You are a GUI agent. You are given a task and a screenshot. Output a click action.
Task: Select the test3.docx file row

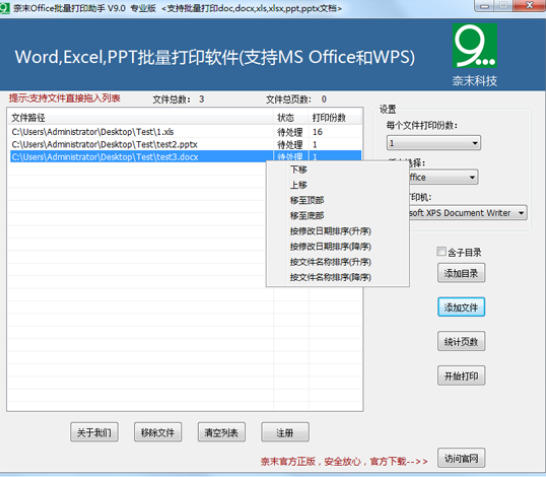[186, 157]
